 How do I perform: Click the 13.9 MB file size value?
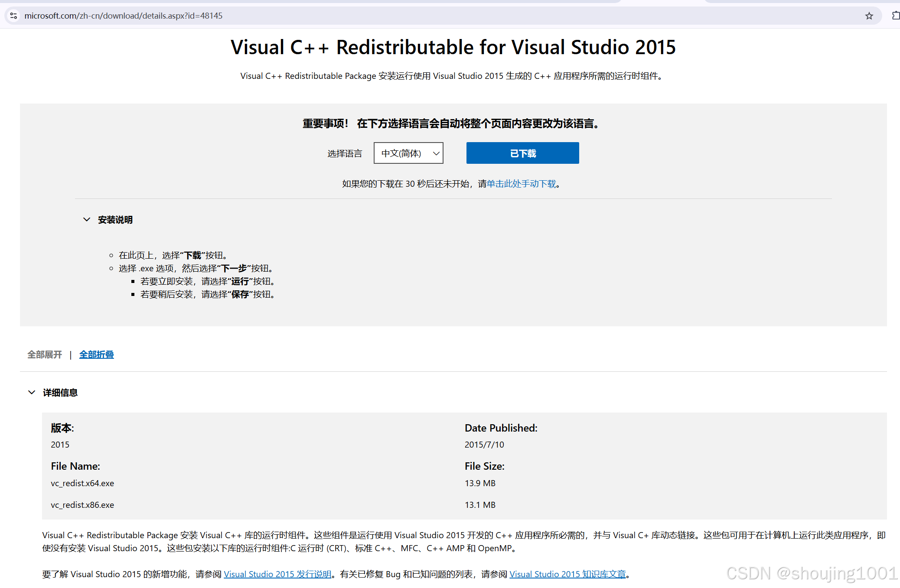[x=480, y=483]
